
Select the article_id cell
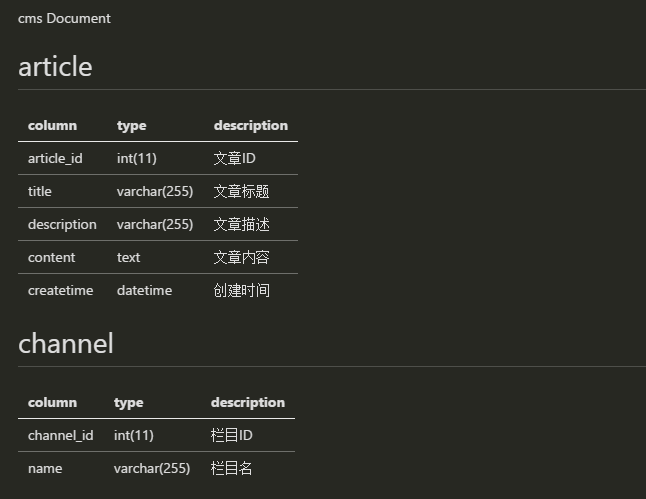tap(55, 158)
